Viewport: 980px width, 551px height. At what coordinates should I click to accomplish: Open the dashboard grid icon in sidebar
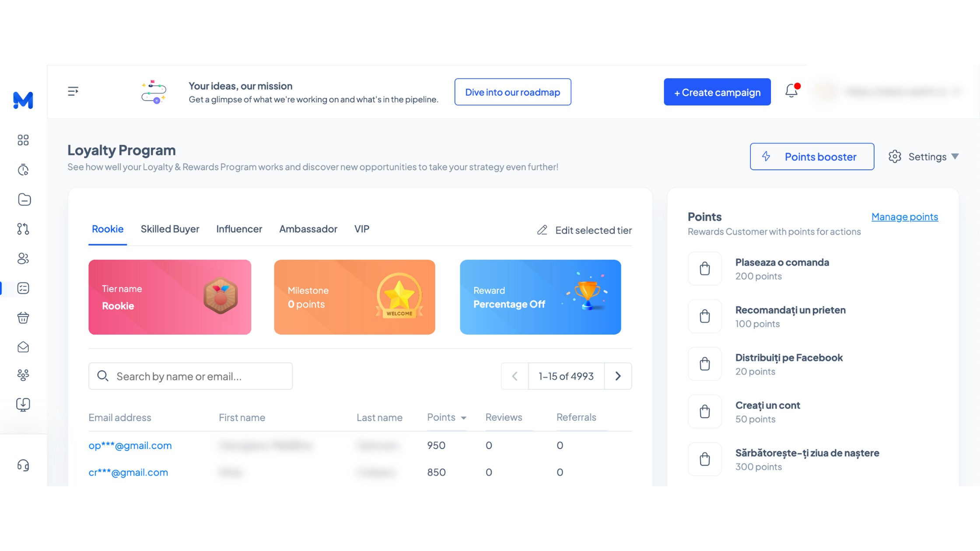click(23, 140)
